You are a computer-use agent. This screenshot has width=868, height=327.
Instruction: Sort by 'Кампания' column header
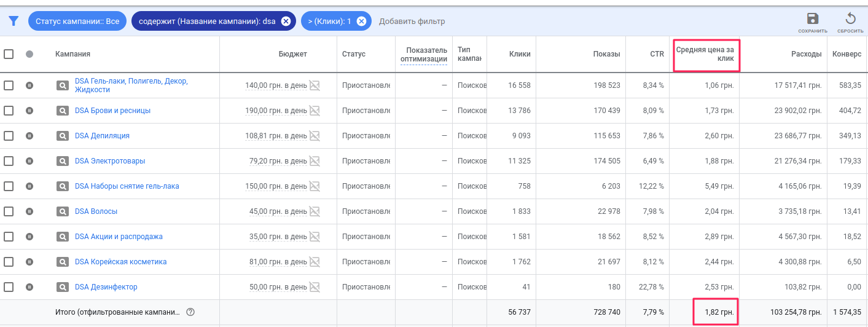coord(72,54)
